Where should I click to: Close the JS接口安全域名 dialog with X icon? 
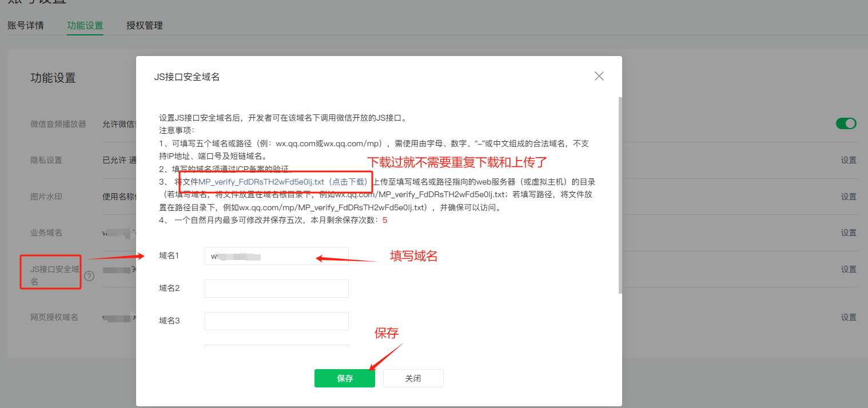(x=599, y=77)
